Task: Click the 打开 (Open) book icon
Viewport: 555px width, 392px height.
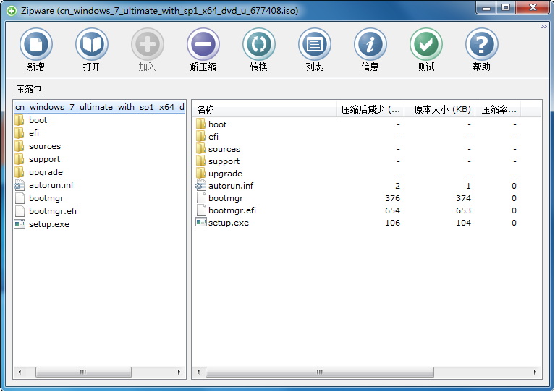Action: pyautogui.click(x=92, y=45)
